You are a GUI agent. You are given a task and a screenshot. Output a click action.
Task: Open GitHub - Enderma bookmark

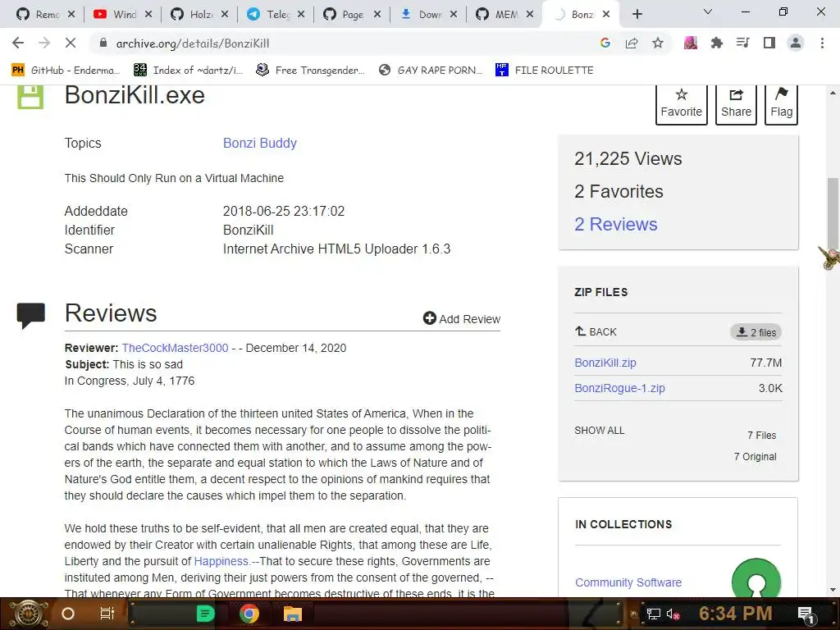(x=66, y=70)
